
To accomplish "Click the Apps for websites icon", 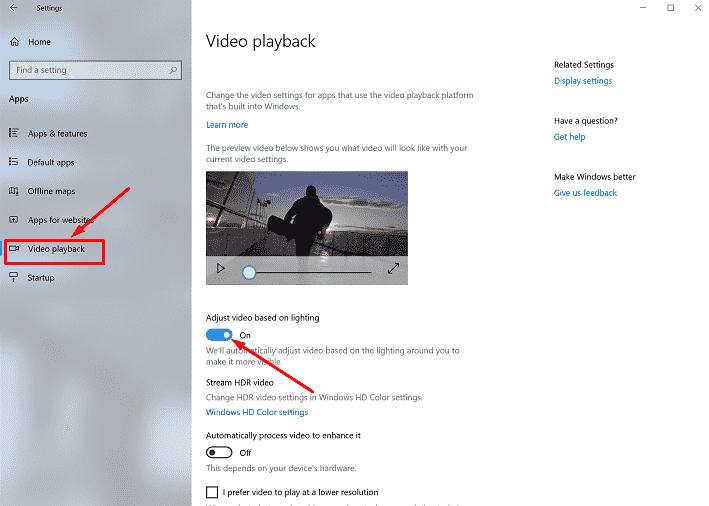I will click(x=14, y=220).
